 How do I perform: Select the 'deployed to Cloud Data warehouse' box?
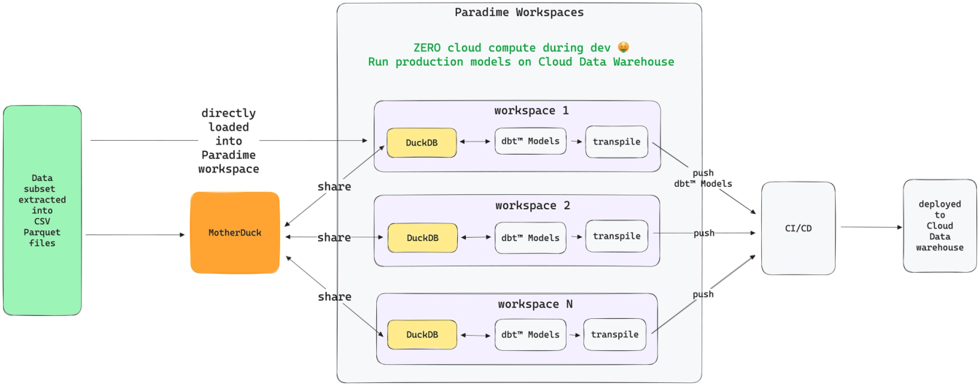[x=940, y=226]
